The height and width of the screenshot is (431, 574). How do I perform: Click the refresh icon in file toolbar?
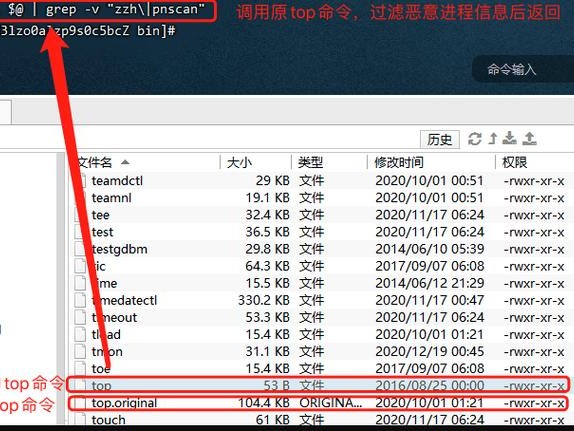[475, 139]
